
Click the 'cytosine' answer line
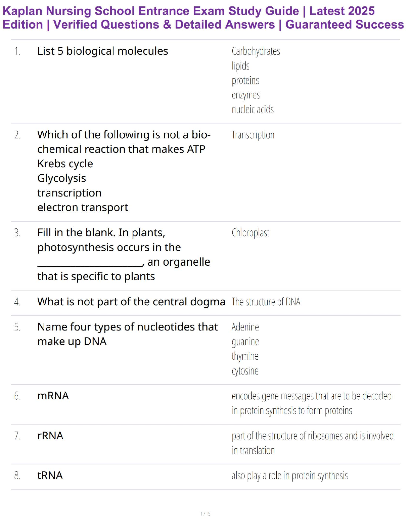(245, 371)
